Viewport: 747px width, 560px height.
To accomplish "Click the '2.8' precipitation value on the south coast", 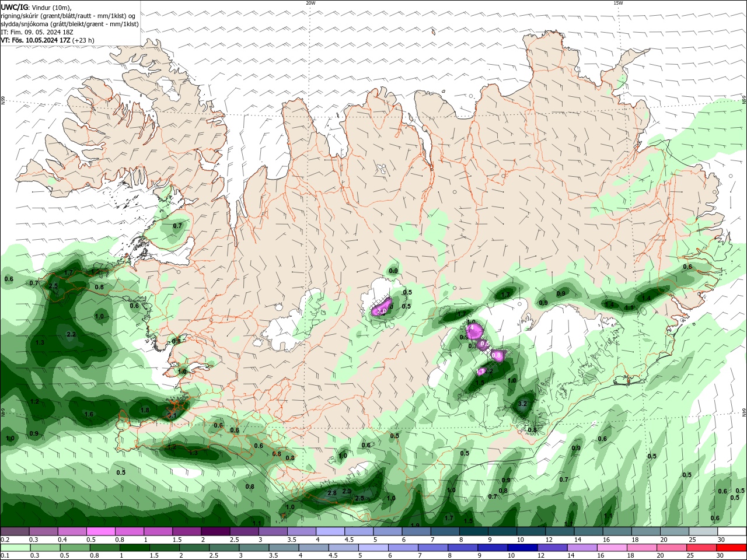I will click(332, 493).
